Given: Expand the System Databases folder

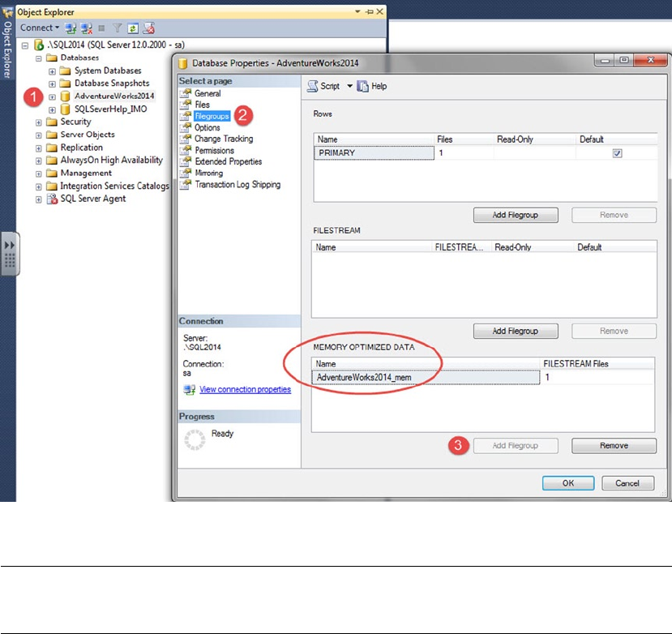Looking at the screenshot, I should pyautogui.click(x=52, y=71).
